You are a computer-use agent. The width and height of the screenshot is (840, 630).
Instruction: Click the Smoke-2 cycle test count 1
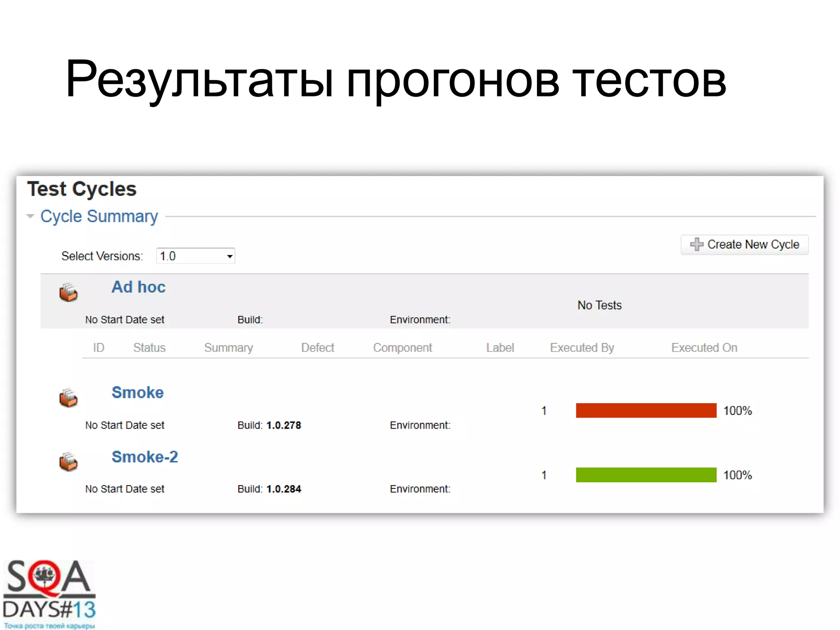coord(544,475)
